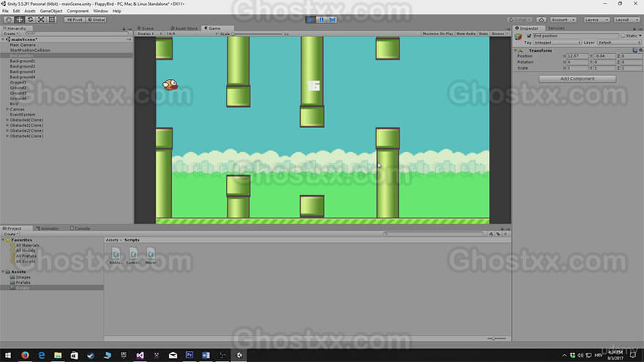Click the Add Component button
Screen dimensions: 644x362
click(x=577, y=79)
